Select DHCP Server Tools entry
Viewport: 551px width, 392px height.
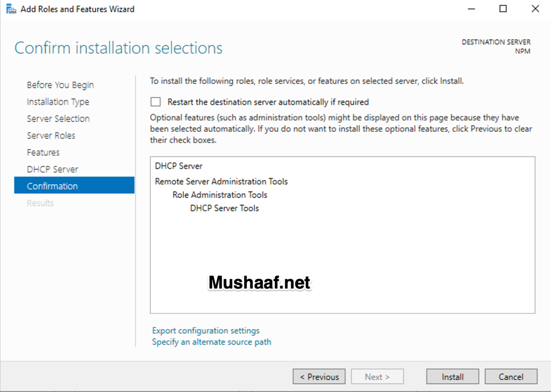click(224, 208)
